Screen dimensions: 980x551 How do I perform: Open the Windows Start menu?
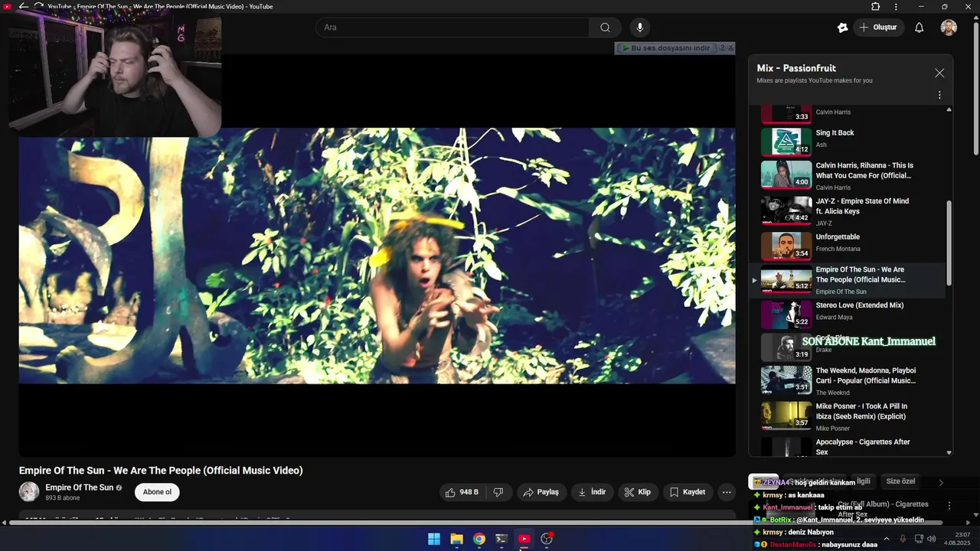tap(434, 539)
